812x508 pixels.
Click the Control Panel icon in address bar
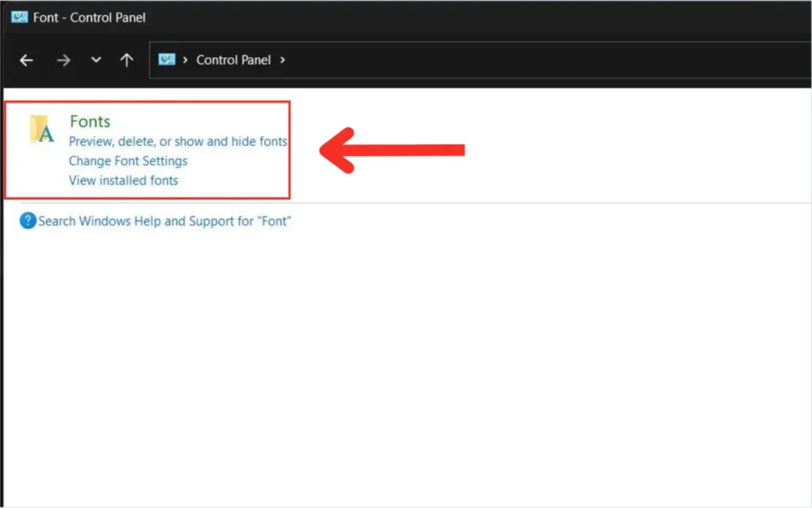pos(167,60)
